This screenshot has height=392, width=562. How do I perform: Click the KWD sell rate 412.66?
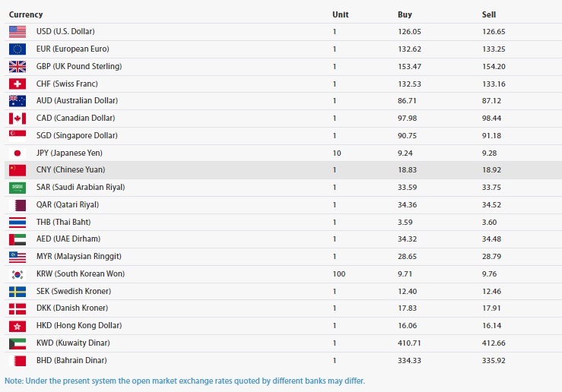(494, 343)
